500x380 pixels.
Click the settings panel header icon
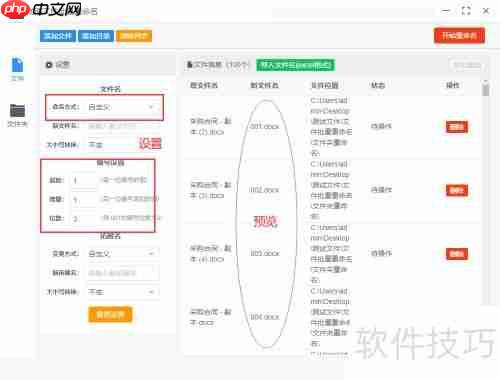(49, 65)
